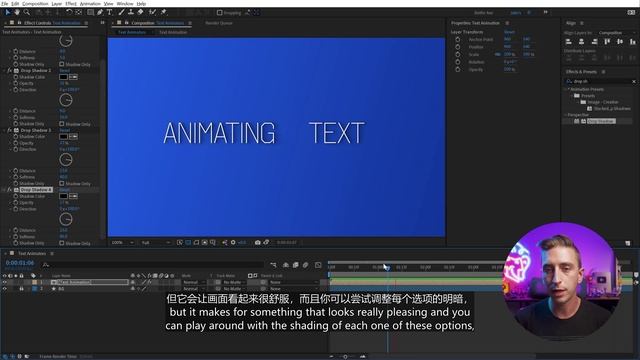The height and width of the screenshot is (360, 640).
Task: Open the Layer menu
Action: 57,3
